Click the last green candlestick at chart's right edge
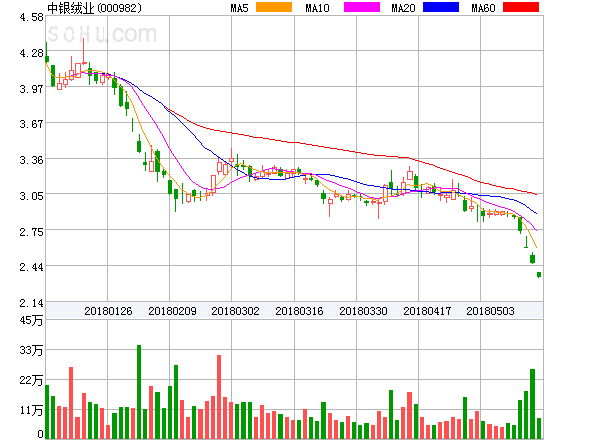 tap(539, 275)
